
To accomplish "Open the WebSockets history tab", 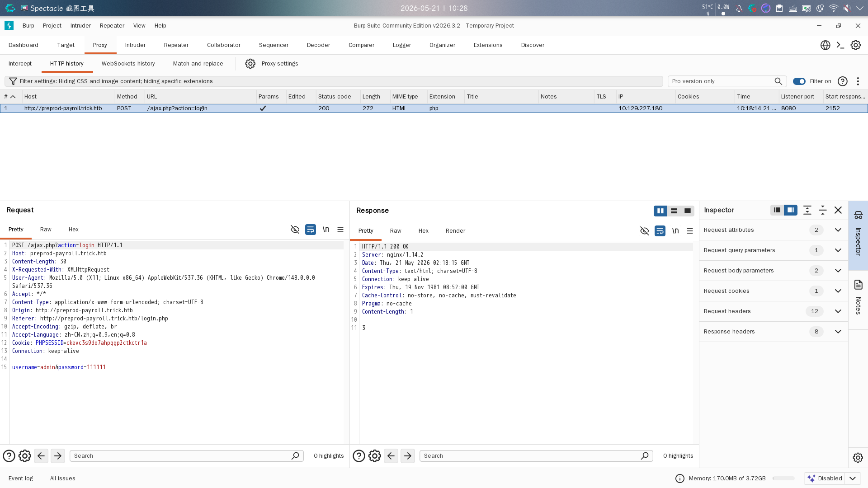I will (x=128, y=64).
